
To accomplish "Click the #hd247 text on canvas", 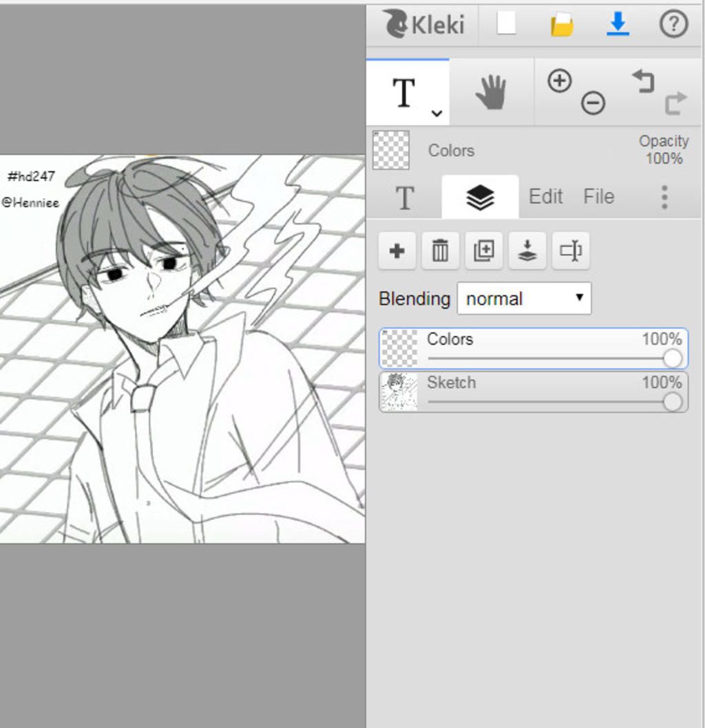I will coord(31,176).
